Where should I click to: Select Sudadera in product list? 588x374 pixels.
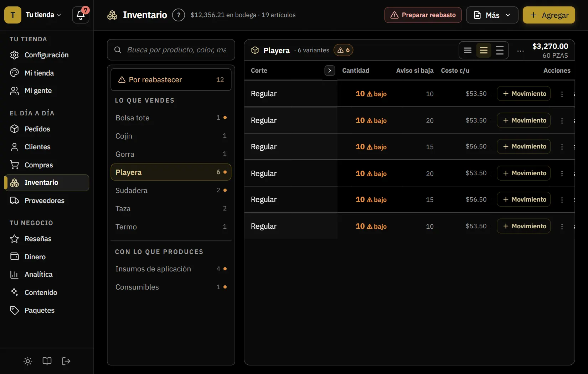(171, 191)
